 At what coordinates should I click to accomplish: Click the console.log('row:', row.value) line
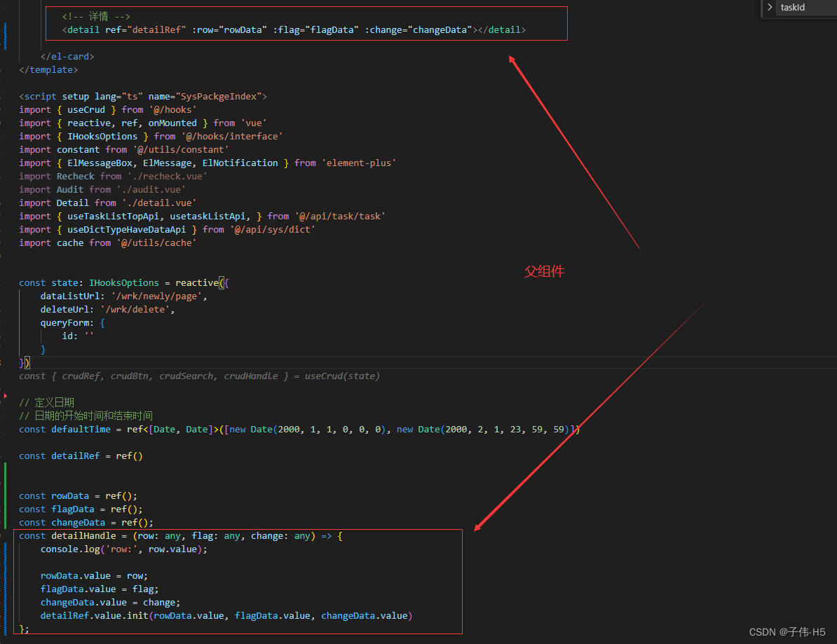[124, 549]
